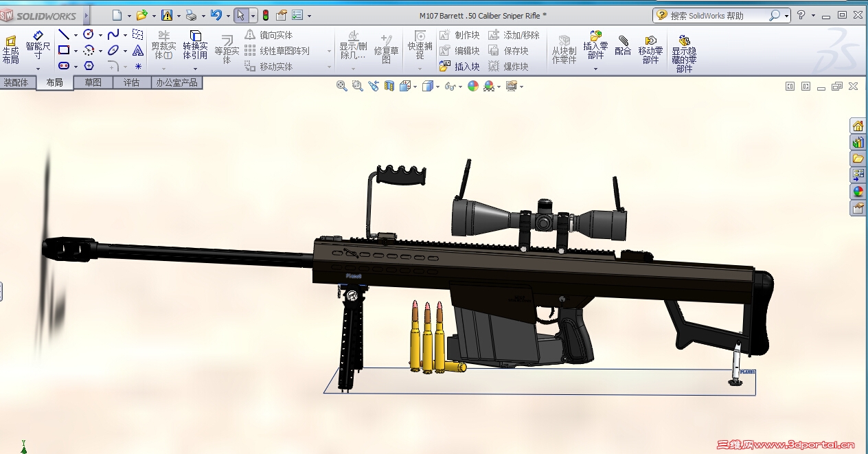Screen dimensions: 868x454
Task: Click the Previous View icon
Action: tap(374, 86)
